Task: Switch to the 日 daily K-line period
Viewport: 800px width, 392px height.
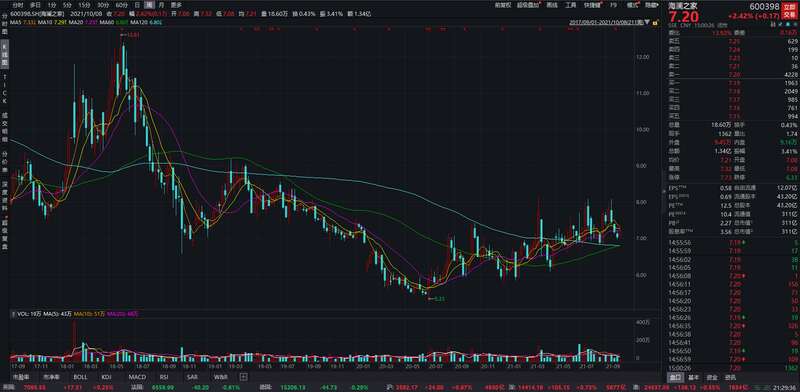Action: click(x=137, y=5)
